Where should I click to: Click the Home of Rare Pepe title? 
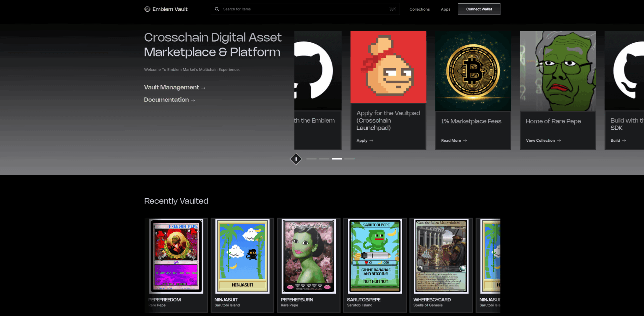click(x=553, y=121)
